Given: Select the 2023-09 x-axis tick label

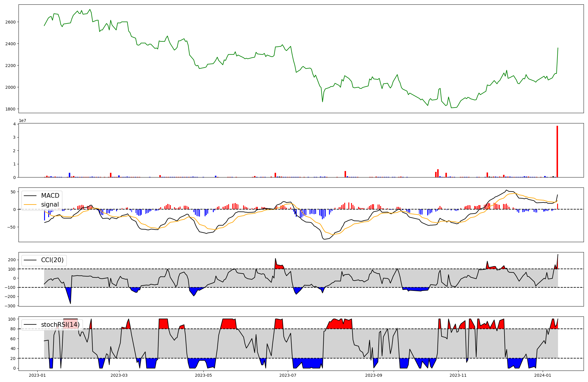Looking at the screenshot, I should [373, 375].
